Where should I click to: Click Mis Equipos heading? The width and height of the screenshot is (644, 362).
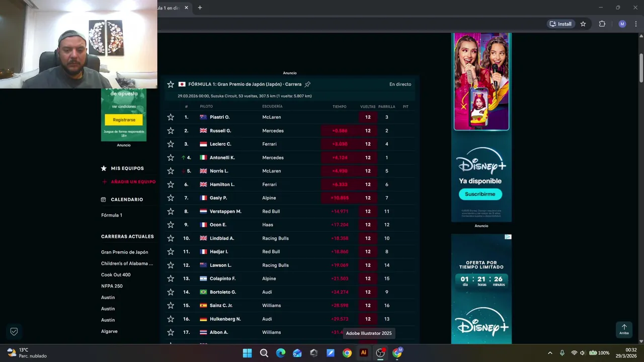pos(127,168)
